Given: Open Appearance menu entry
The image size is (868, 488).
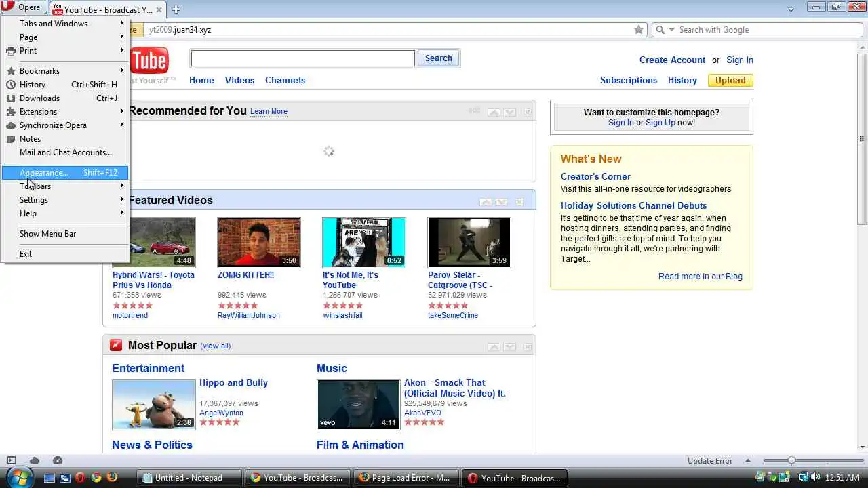Looking at the screenshot, I should tap(65, 173).
